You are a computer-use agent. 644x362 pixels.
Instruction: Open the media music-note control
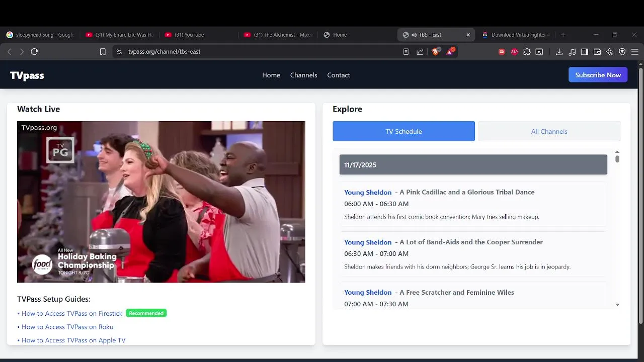point(572,52)
